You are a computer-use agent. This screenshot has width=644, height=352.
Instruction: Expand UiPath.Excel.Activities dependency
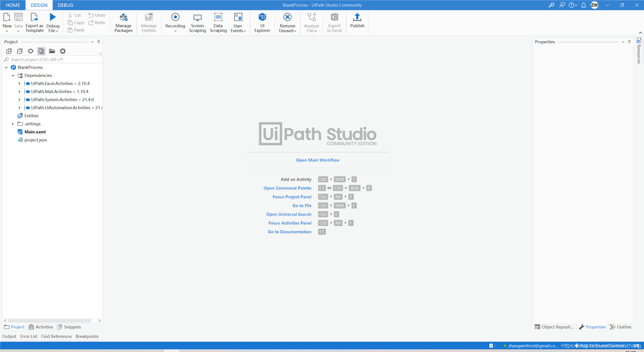[x=19, y=84]
